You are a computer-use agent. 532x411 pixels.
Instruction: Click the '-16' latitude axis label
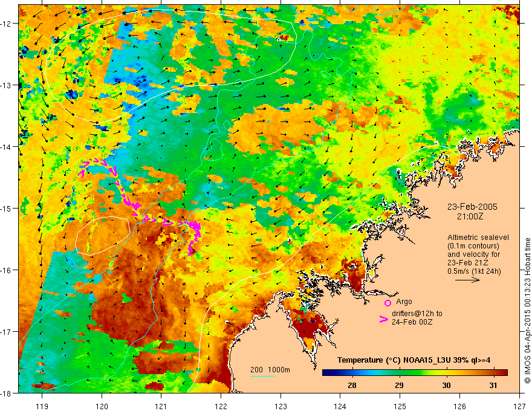6,270
